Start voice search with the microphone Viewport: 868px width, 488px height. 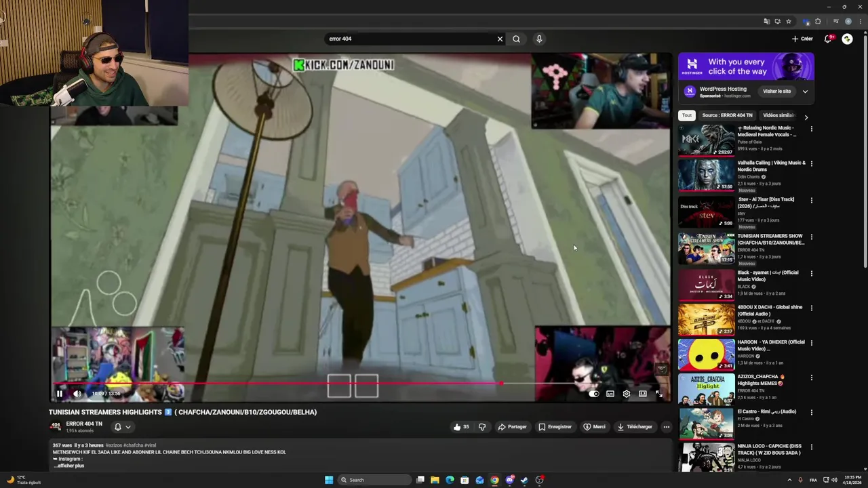pyautogui.click(x=539, y=39)
